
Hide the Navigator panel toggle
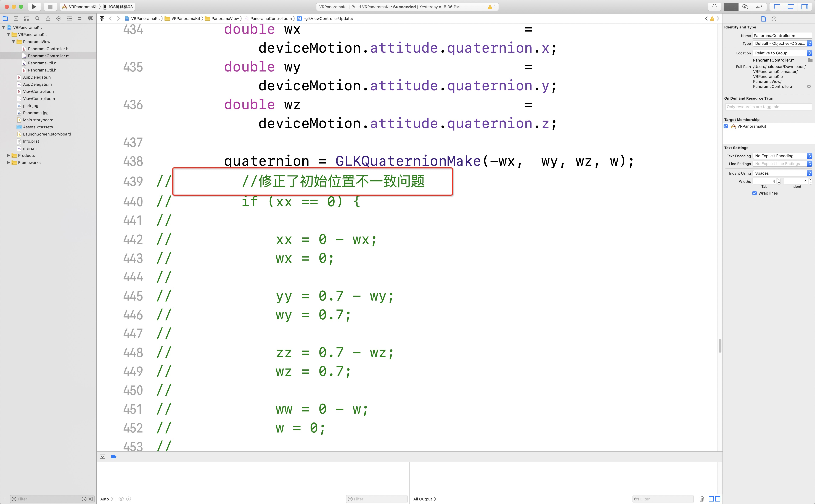tap(777, 7)
